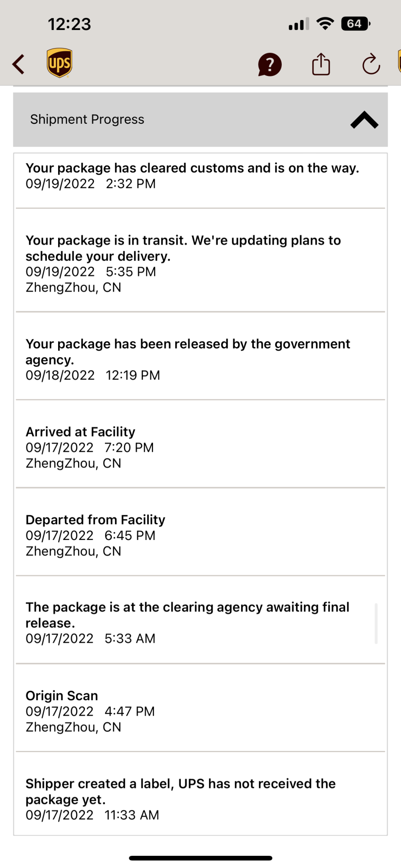Select the in transit delivery update entry
401x868 pixels.
coord(183,263)
